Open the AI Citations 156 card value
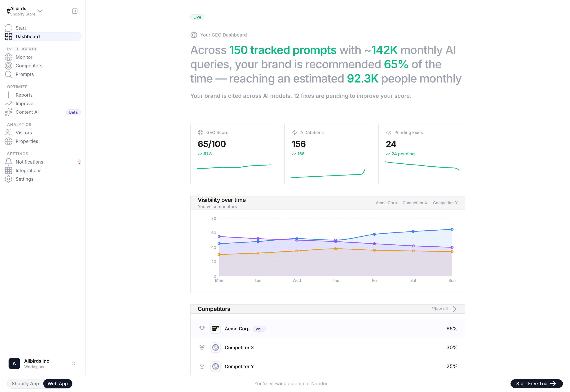570x392 pixels. coord(299,144)
